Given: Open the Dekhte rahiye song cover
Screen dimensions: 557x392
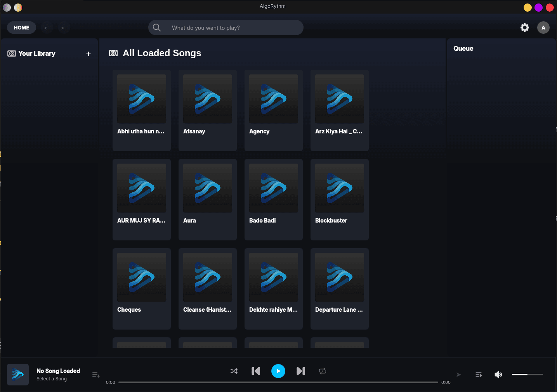Looking at the screenshot, I should 274,277.
